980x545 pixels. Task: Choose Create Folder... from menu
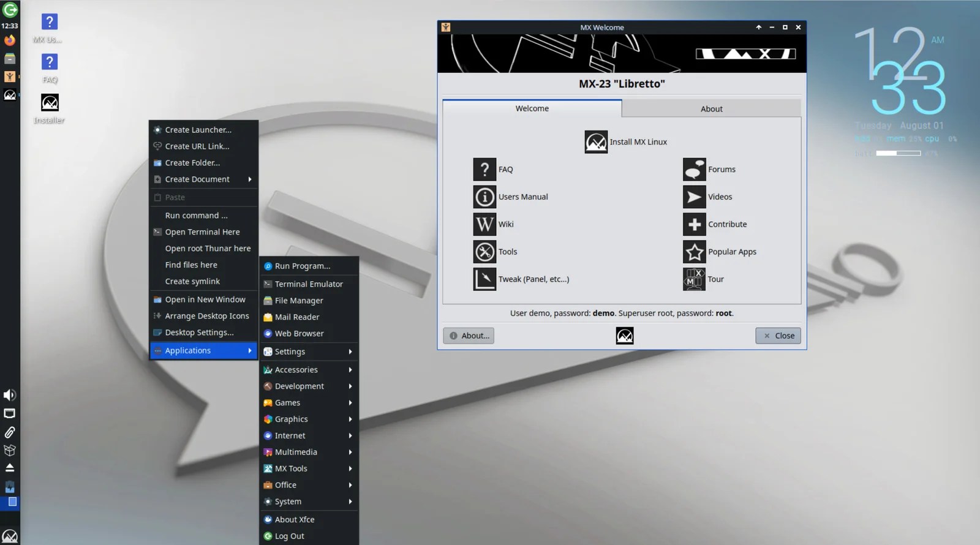tap(204, 163)
